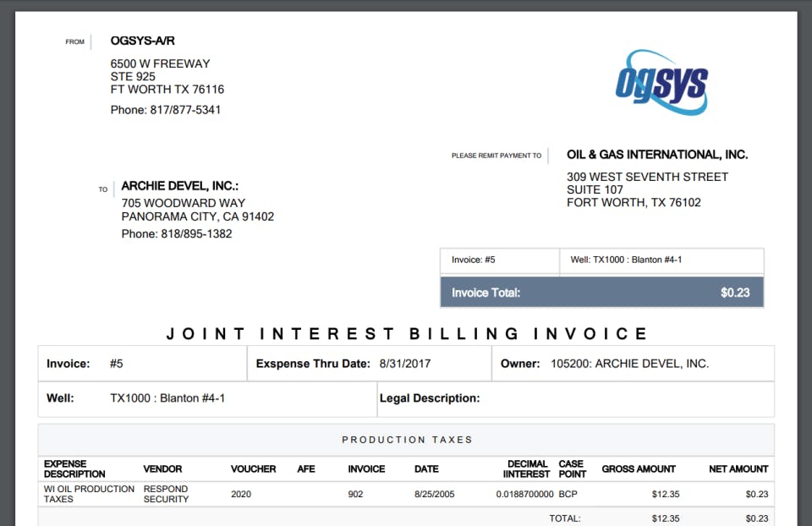Screen dimensions: 812x526
Task: Click the JOINT INTEREST BILLING INVOICE title
Action: (x=407, y=333)
